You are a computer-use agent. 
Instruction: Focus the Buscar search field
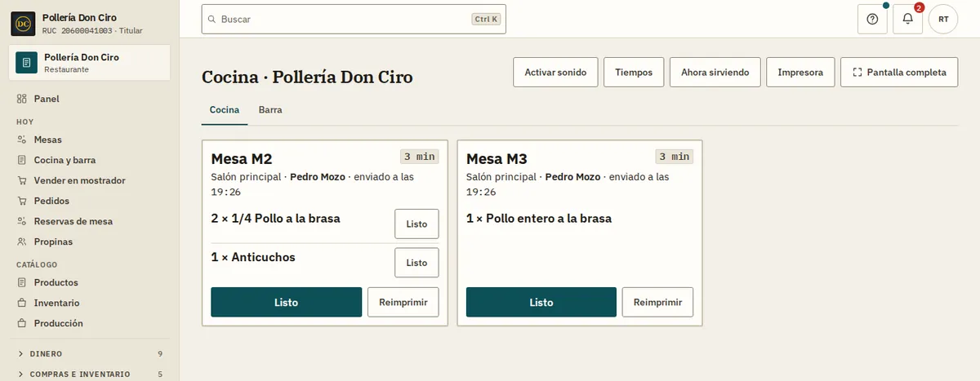click(354, 19)
